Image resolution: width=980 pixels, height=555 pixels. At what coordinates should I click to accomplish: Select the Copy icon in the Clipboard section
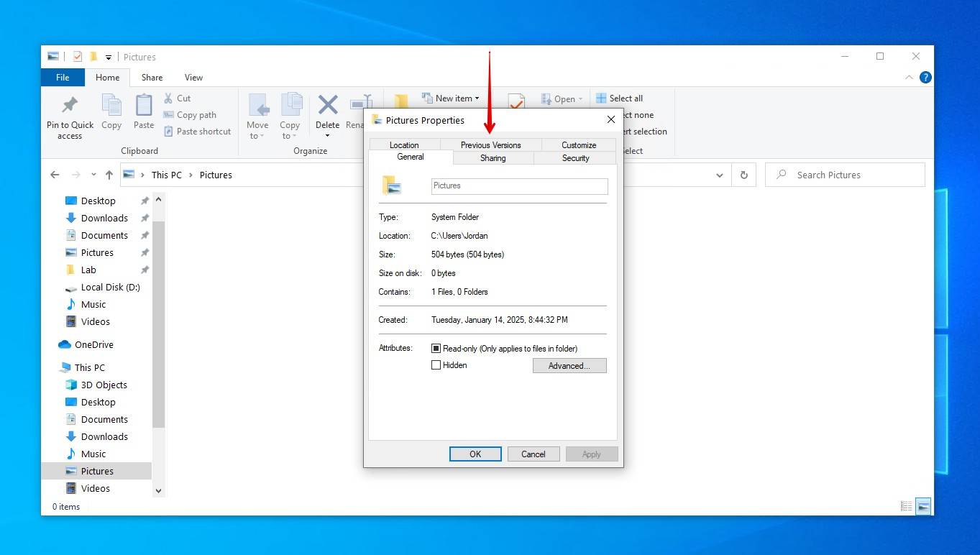[111, 111]
